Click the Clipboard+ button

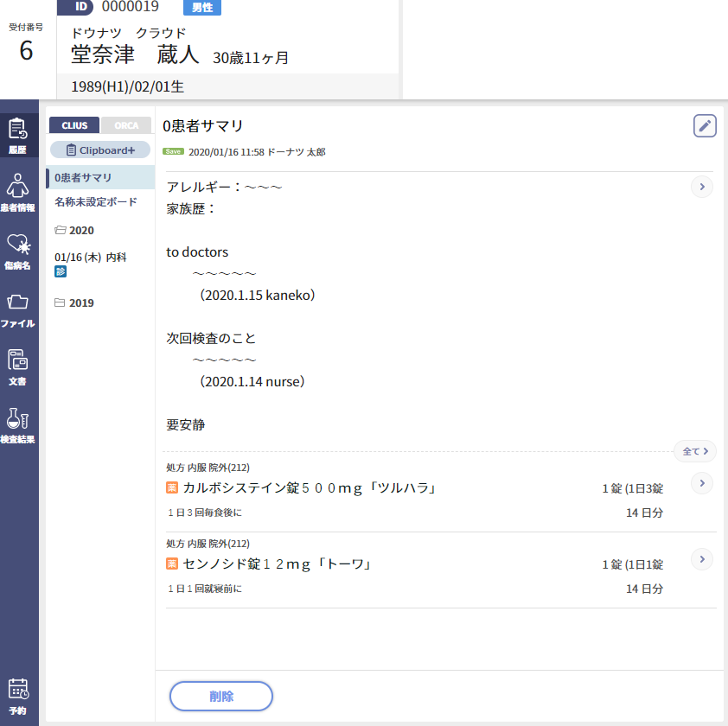[100, 150]
